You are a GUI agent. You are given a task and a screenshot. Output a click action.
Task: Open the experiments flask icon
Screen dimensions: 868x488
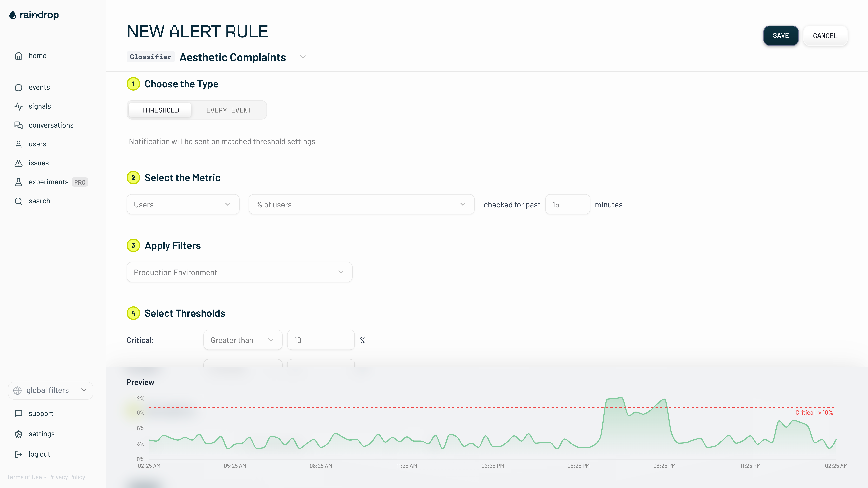click(19, 182)
